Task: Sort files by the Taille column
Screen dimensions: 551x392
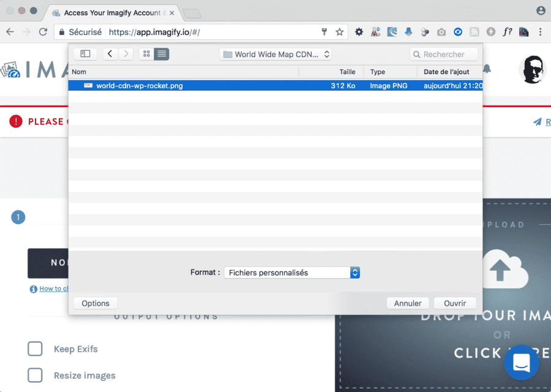Action: pyautogui.click(x=347, y=72)
